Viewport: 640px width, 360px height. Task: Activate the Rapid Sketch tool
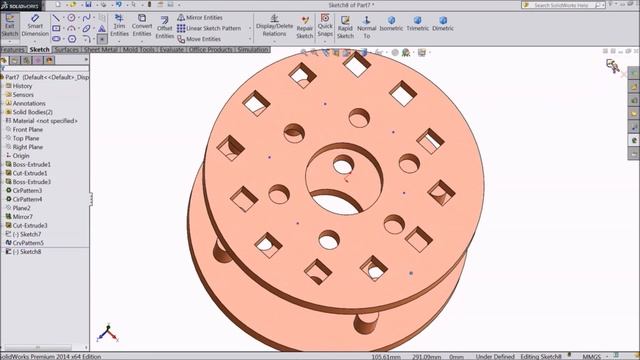(345, 27)
